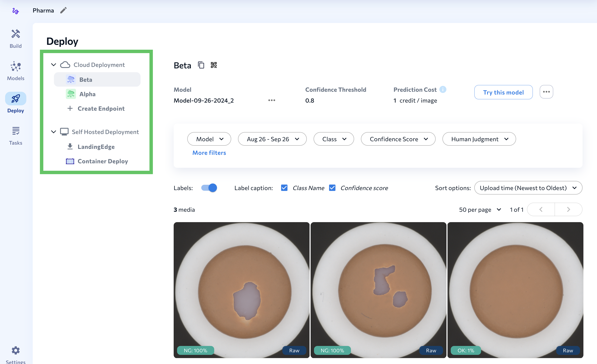
Task: Open the Build section in sidebar
Action: point(15,38)
